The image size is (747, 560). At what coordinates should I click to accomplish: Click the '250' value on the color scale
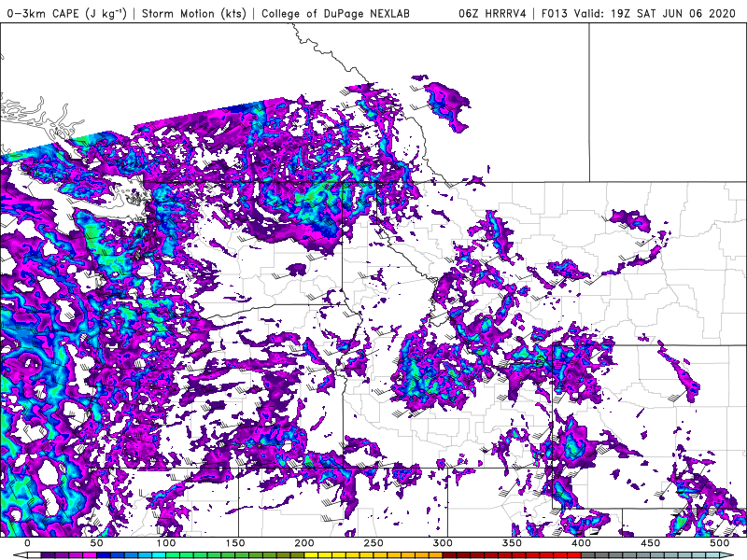tap(373, 543)
